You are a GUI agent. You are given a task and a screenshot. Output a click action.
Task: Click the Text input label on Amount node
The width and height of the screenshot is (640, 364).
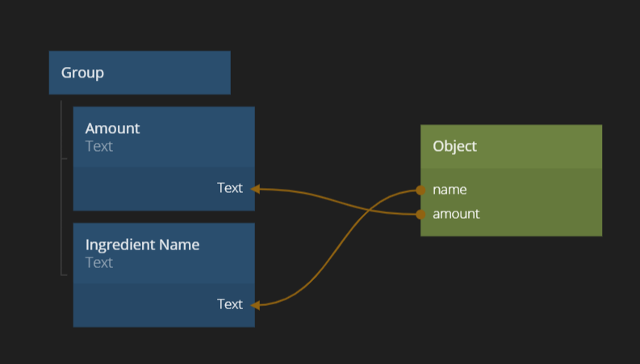[229, 188]
